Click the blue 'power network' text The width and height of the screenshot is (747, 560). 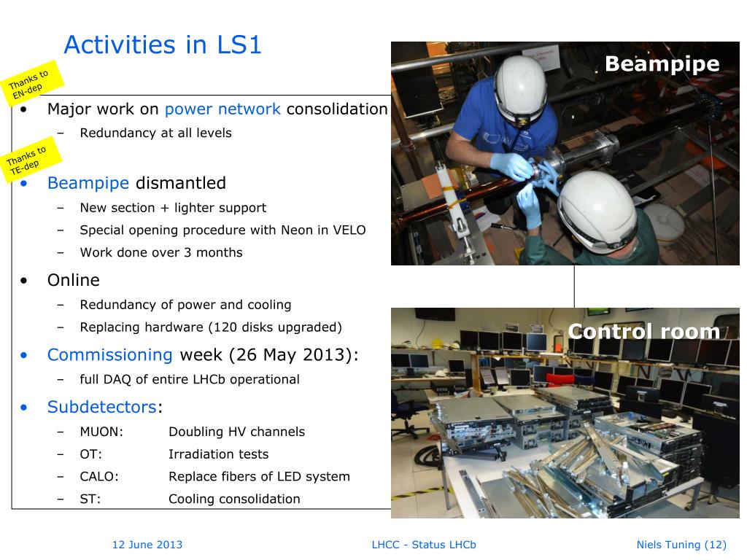[222, 109]
